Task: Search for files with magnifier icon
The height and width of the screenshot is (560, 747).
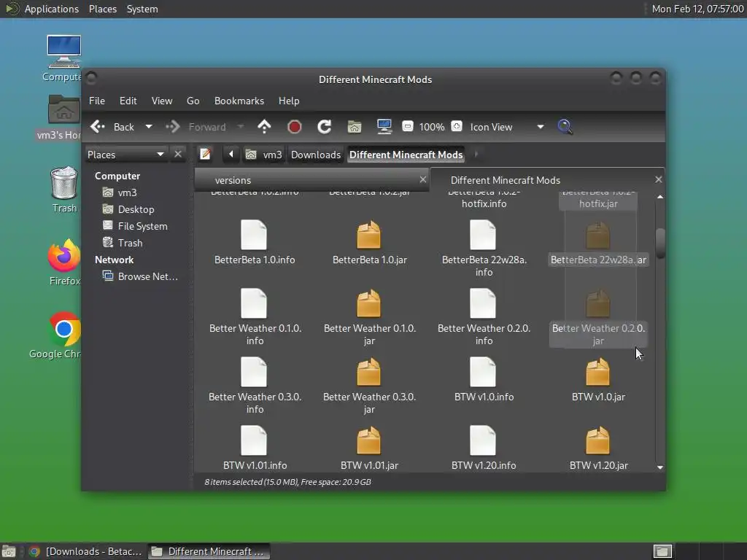Action: [565, 127]
